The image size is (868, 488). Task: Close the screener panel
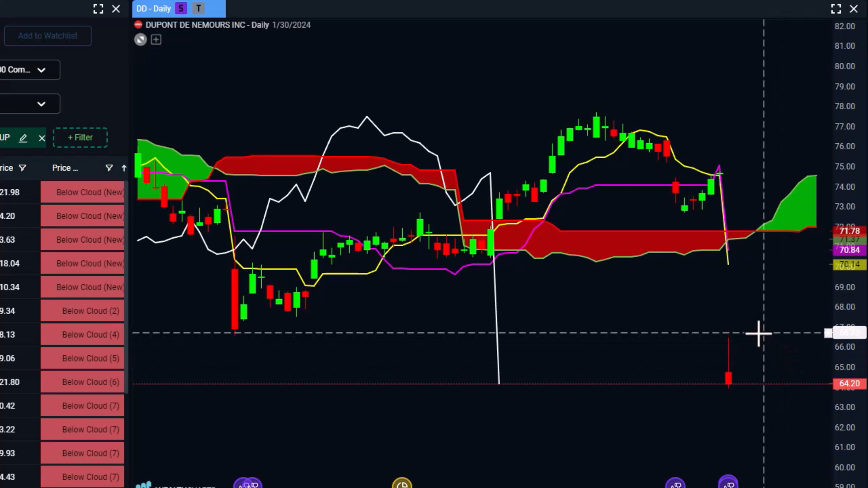[116, 9]
